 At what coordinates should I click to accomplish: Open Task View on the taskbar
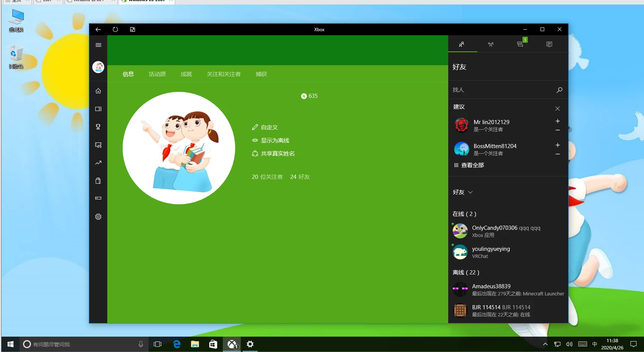coord(158,344)
